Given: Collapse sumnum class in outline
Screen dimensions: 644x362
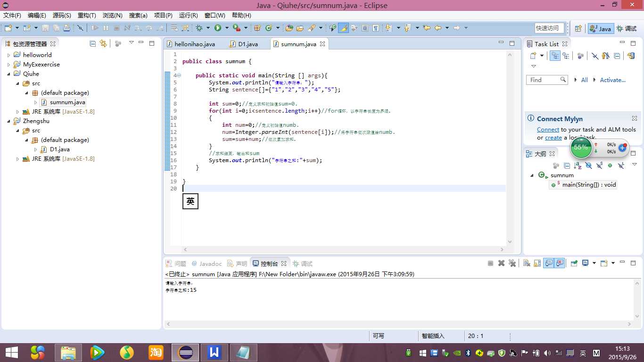Looking at the screenshot, I should tap(532, 175).
